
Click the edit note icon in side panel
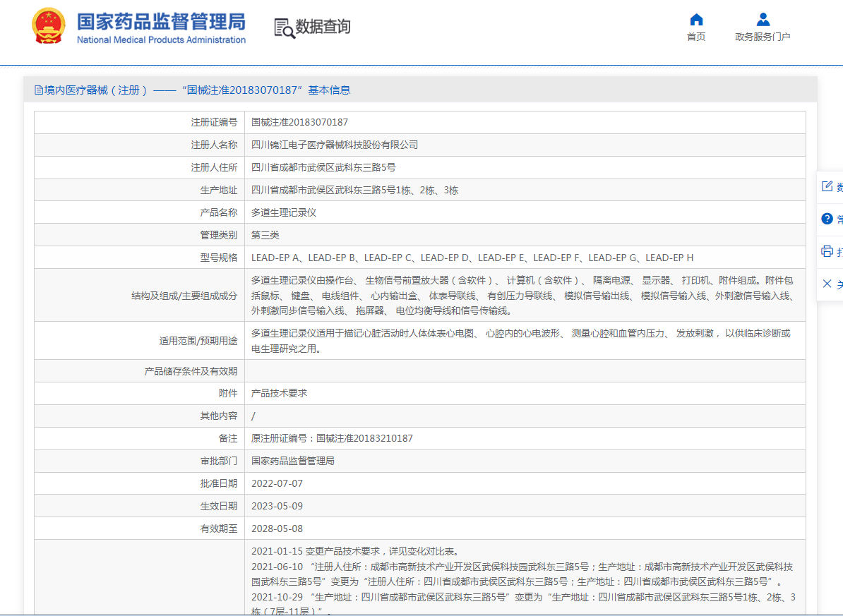827,186
